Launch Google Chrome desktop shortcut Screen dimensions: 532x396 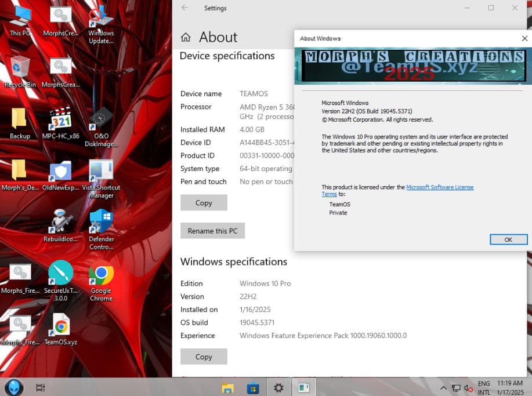pos(101,281)
